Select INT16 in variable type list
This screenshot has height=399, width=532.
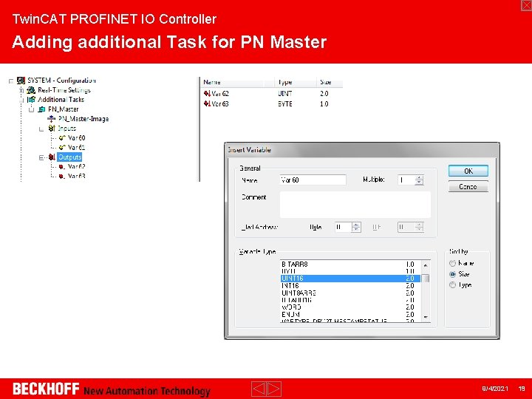(350, 286)
